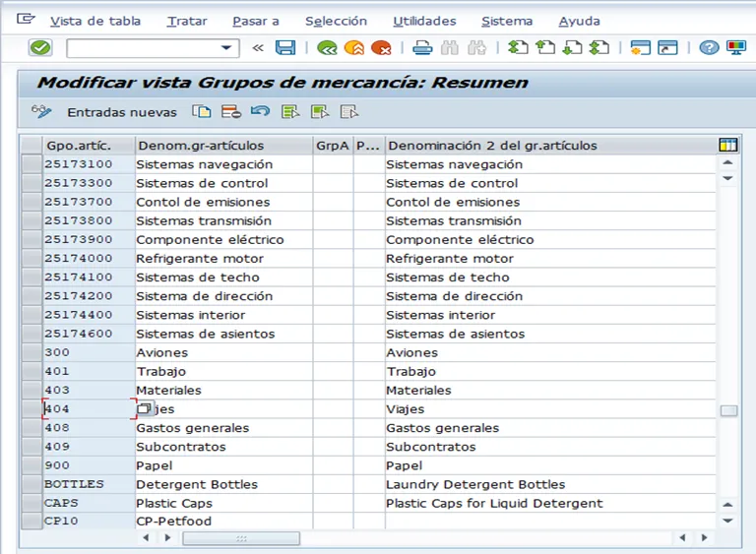
Task: Cancel with the red X icon
Action: click(381, 47)
